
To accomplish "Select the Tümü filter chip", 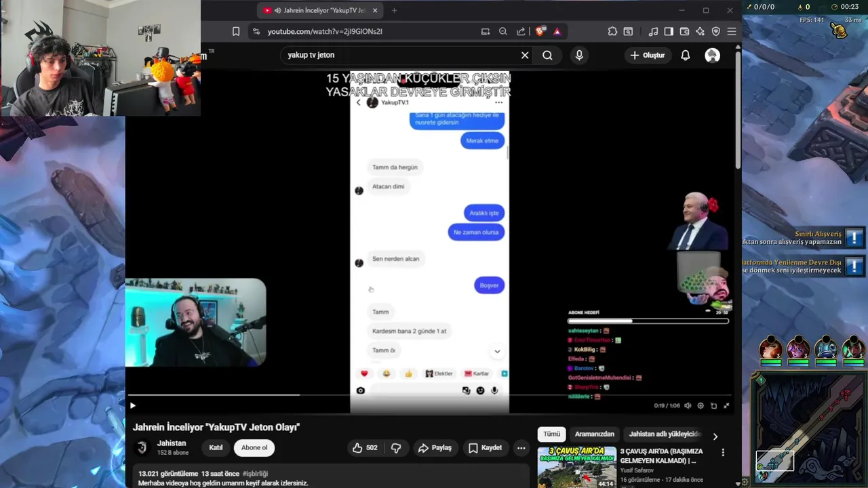I will (x=552, y=434).
